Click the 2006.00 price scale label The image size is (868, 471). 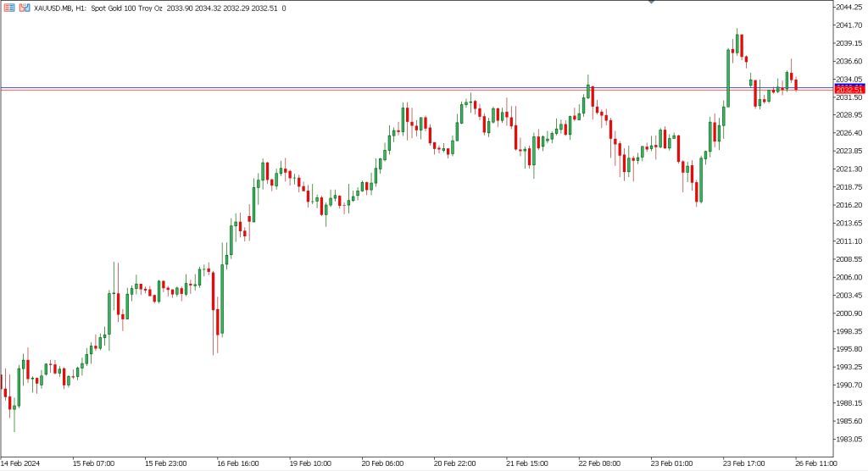(849, 277)
